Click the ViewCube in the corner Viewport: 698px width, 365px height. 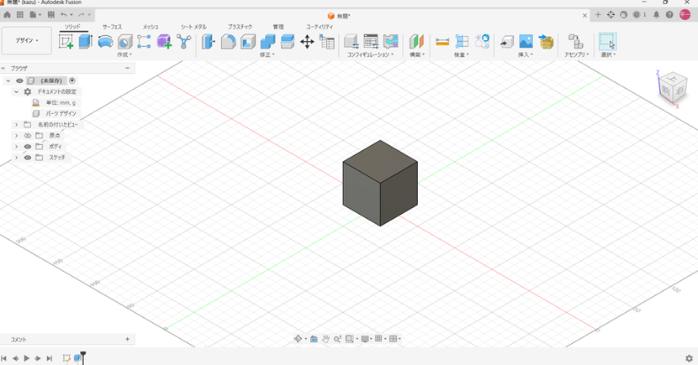pos(673,89)
